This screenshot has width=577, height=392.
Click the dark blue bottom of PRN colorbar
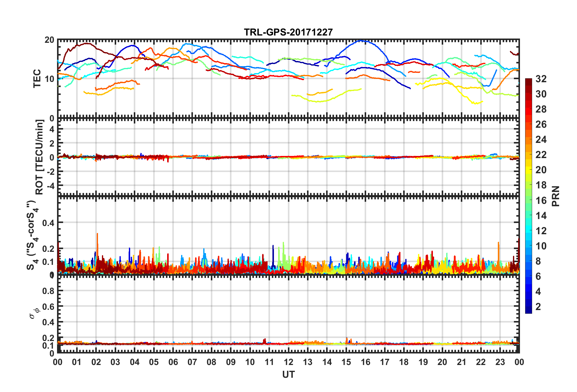528,310
